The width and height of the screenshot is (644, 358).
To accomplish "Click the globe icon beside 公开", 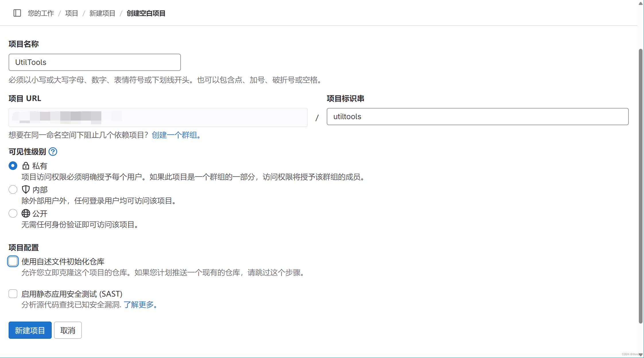I will click(26, 213).
